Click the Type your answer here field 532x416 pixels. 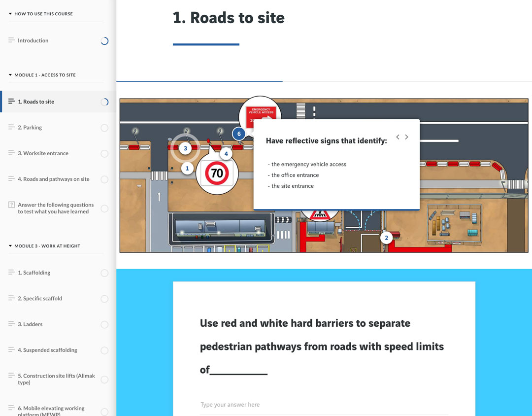324,405
